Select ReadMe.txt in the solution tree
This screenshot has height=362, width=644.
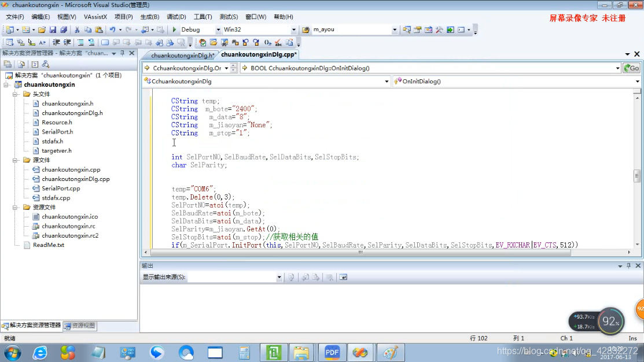(x=49, y=245)
